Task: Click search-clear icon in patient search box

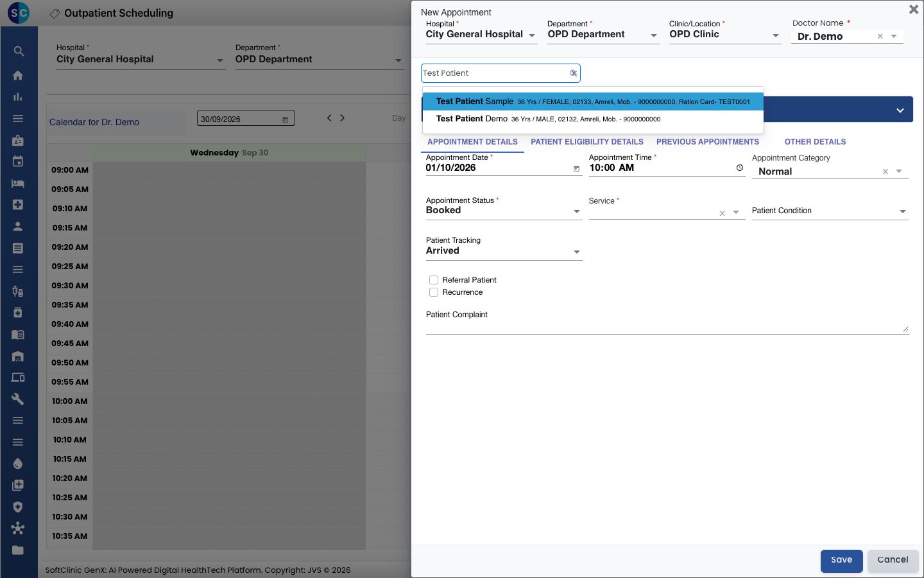Action: (574, 73)
